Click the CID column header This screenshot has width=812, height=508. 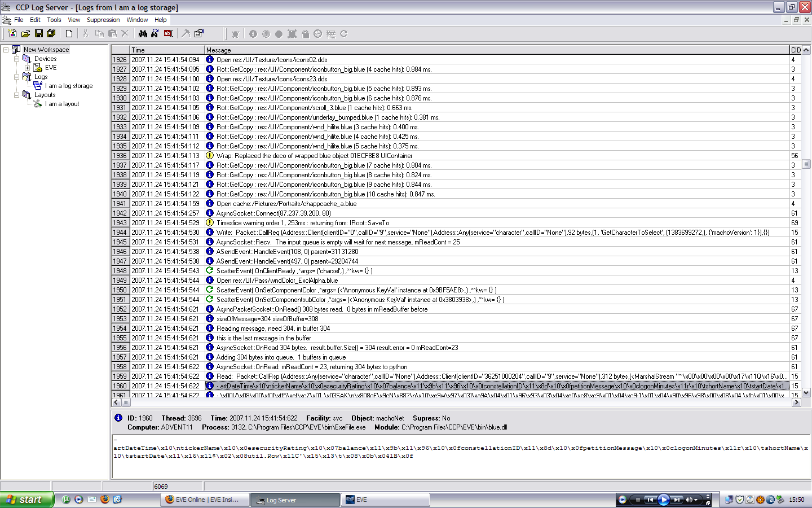[x=796, y=50]
